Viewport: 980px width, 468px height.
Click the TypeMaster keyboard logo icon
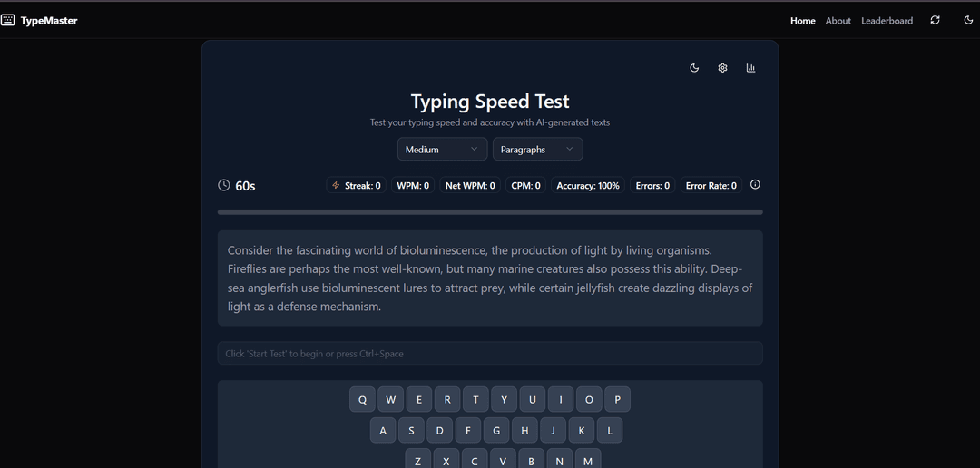(x=7, y=21)
